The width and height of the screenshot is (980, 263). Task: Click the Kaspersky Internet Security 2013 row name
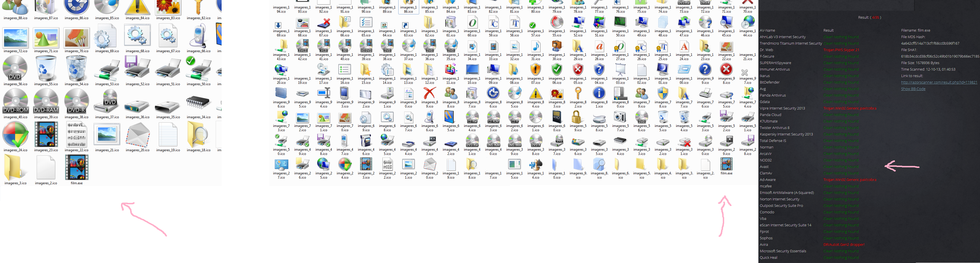pos(786,134)
